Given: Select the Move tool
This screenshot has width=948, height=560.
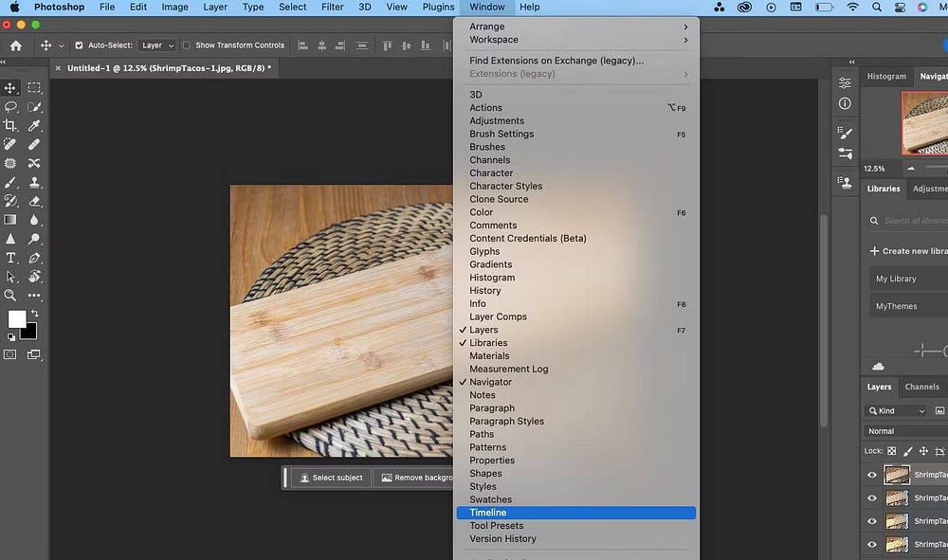Looking at the screenshot, I should pyautogui.click(x=11, y=87).
